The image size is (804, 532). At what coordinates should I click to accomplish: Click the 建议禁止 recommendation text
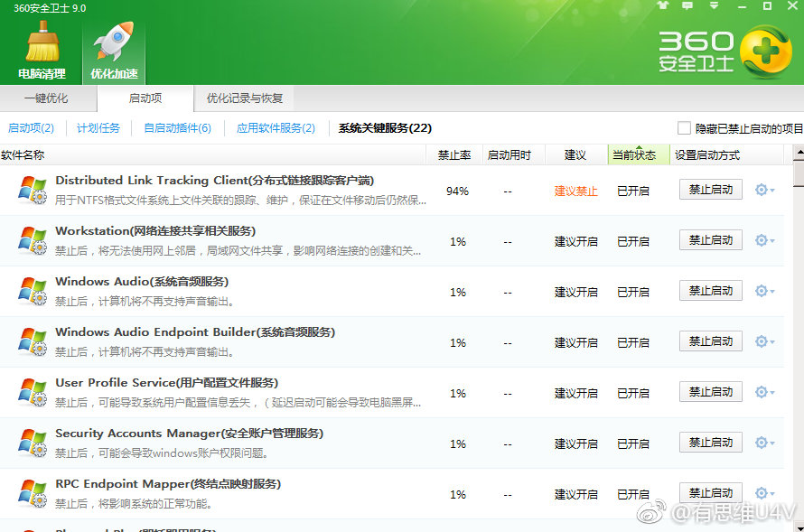pyautogui.click(x=575, y=191)
